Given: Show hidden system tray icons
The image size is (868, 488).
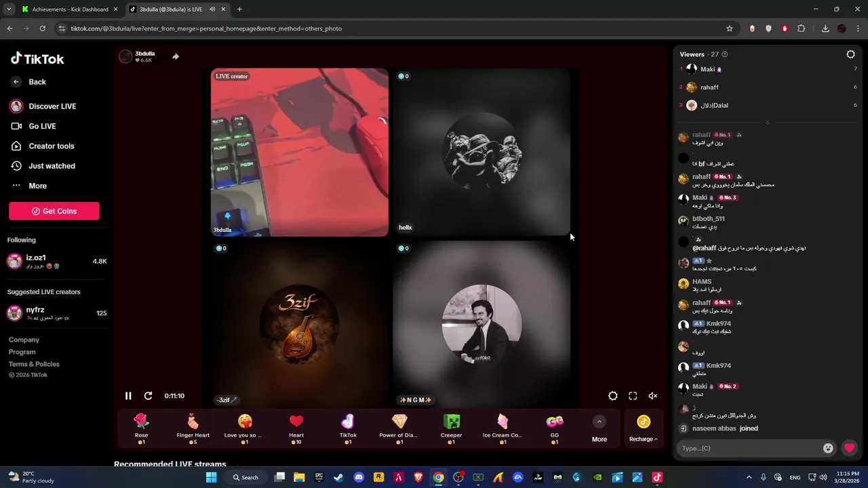Looking at the screenshot, I should click(749, 477).
